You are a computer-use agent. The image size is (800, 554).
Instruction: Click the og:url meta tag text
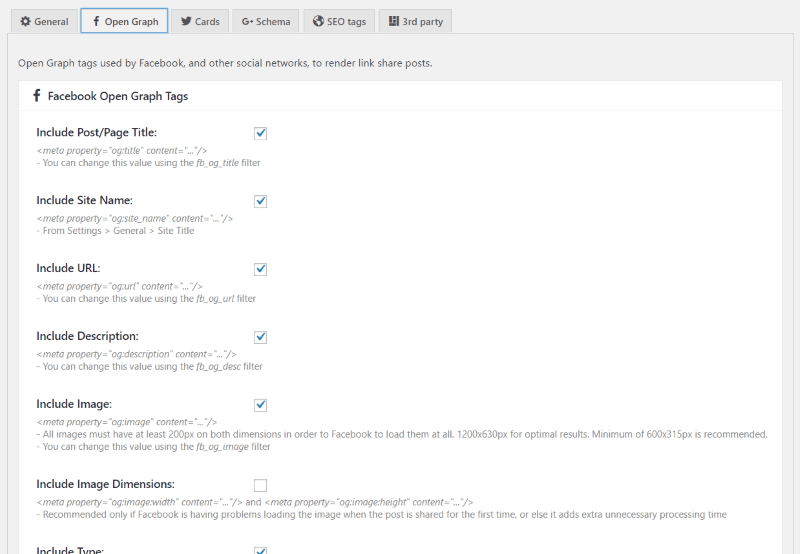pos(119,286)
